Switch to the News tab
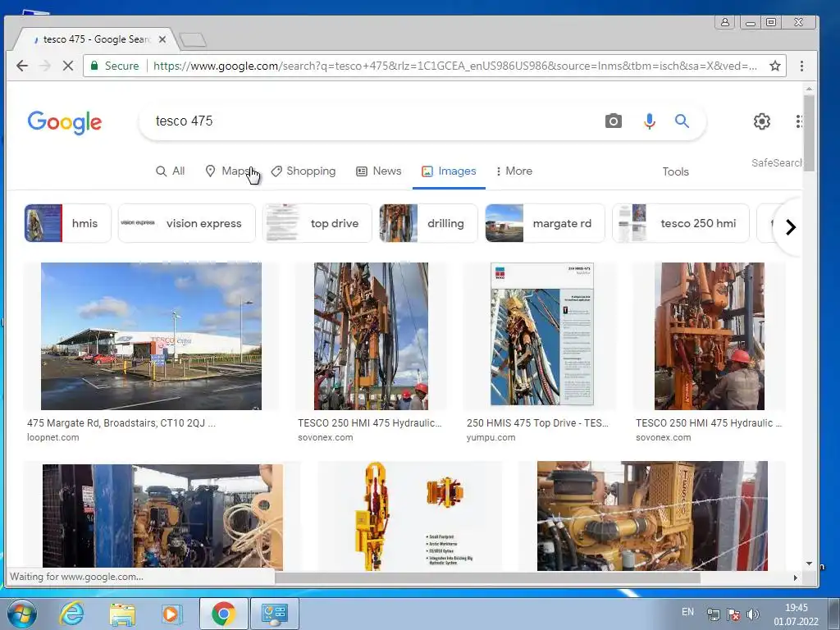This screenshot has width=840, height=630. click(379, 171)
